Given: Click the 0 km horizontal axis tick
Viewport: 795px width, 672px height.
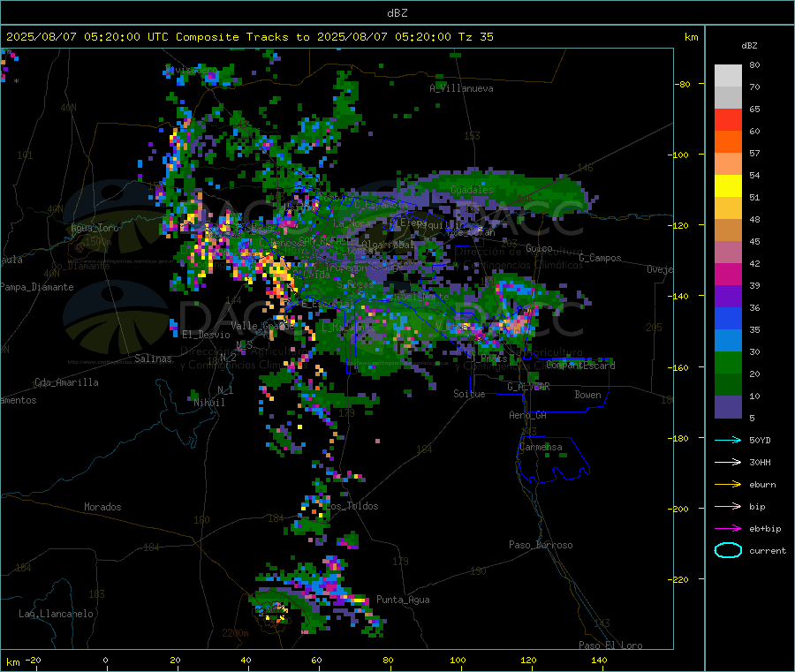Looking at the screenshot, I should point(105,660).
